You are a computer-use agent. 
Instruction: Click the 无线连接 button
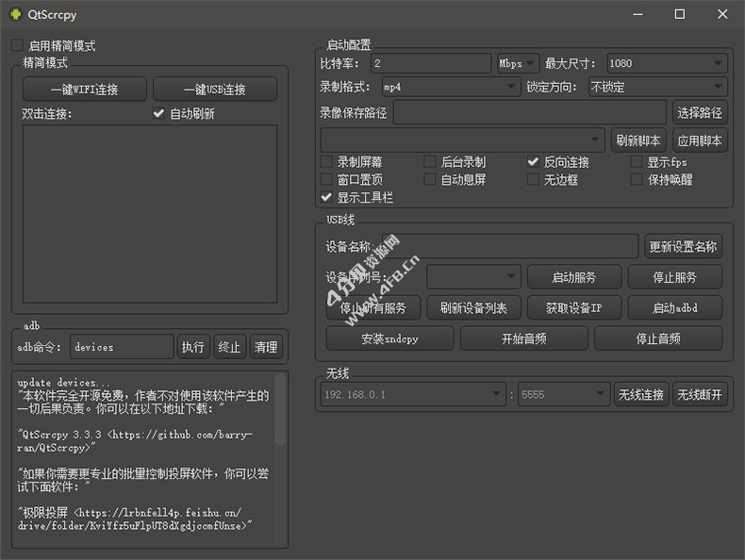[x=641, y=394]
